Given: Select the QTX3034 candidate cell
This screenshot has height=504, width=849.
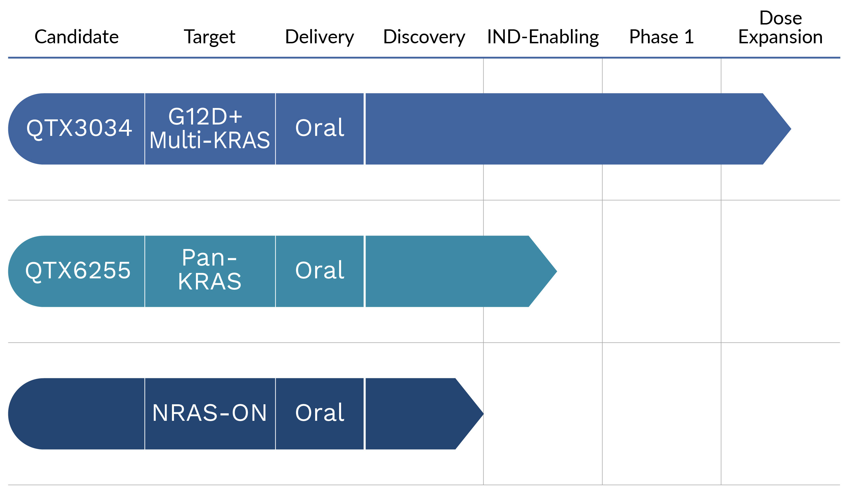Looking at the screenshot, I should [79, 128].
